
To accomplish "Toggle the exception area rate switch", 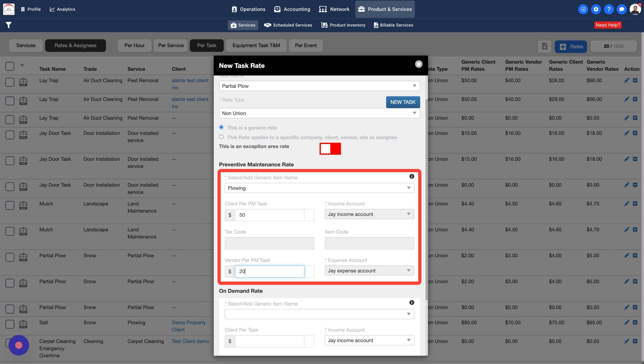I will coord(330,149).
